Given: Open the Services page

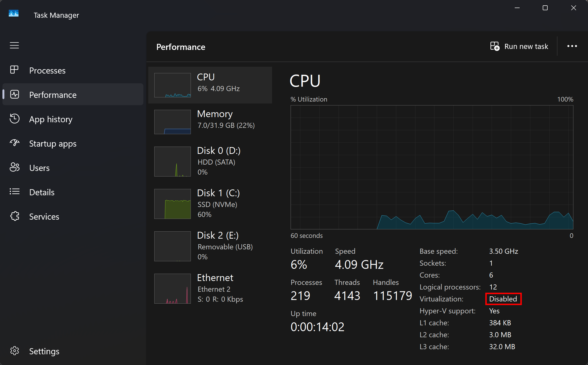Looking at the screenshot, I should pyautogui.click(x=44, y=217).
